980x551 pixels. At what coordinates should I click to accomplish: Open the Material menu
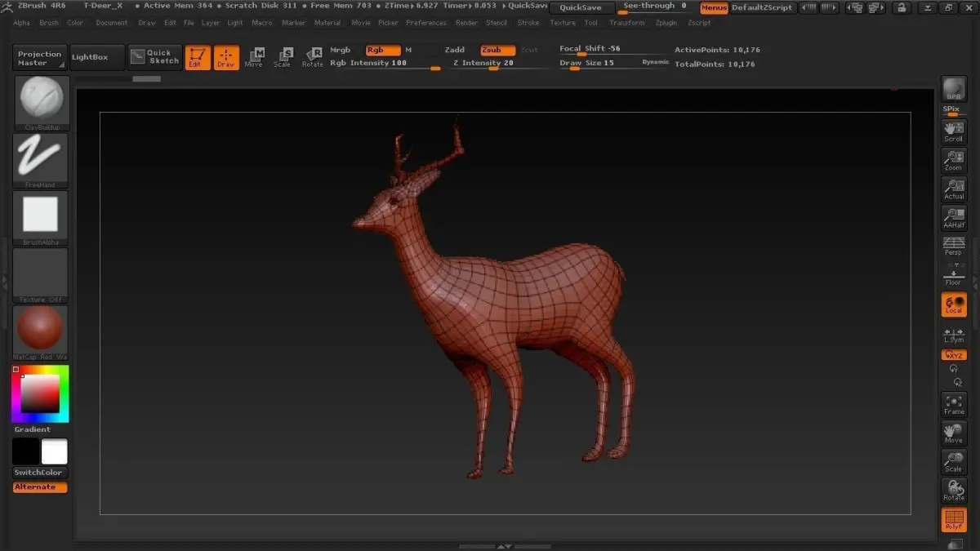(x=327, y=23)
